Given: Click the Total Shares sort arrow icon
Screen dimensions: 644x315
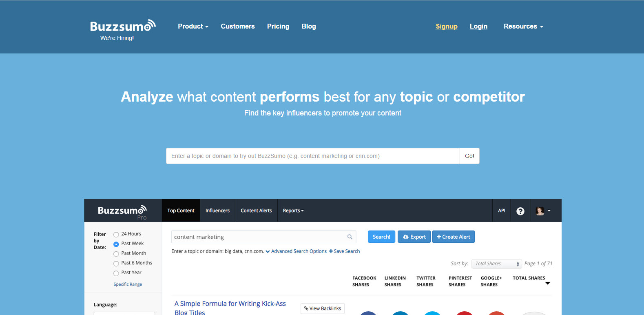Looking at the screenshot, I should pos(548,283).
